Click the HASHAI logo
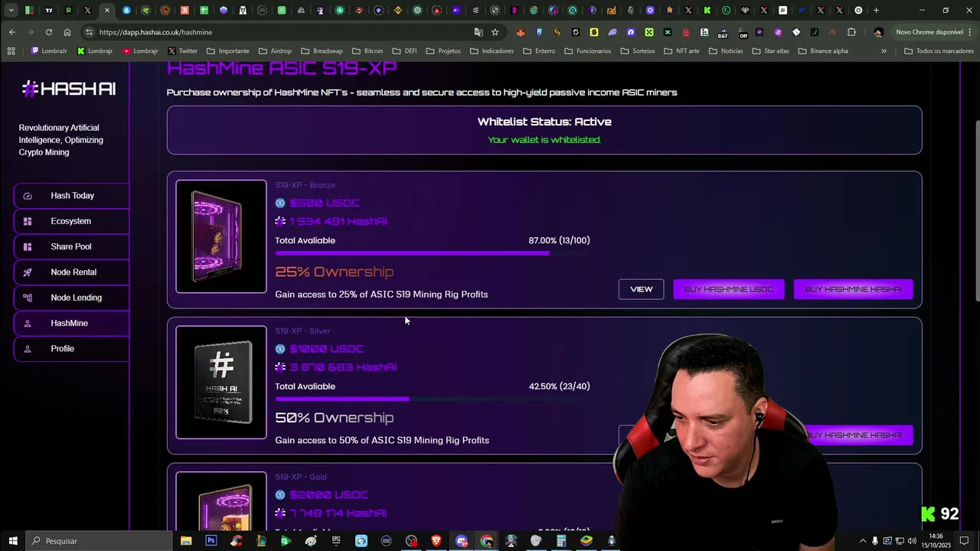980x551 pixels. point(69,89)
